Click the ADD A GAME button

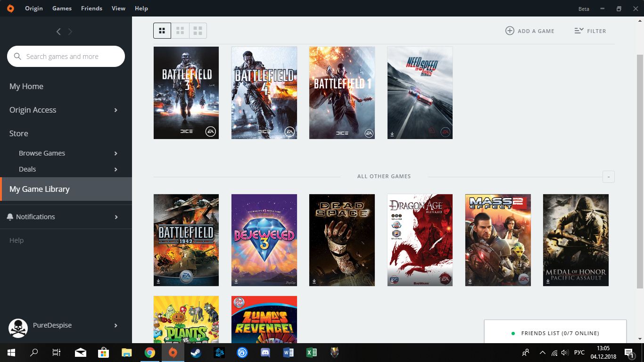[530, 31]
